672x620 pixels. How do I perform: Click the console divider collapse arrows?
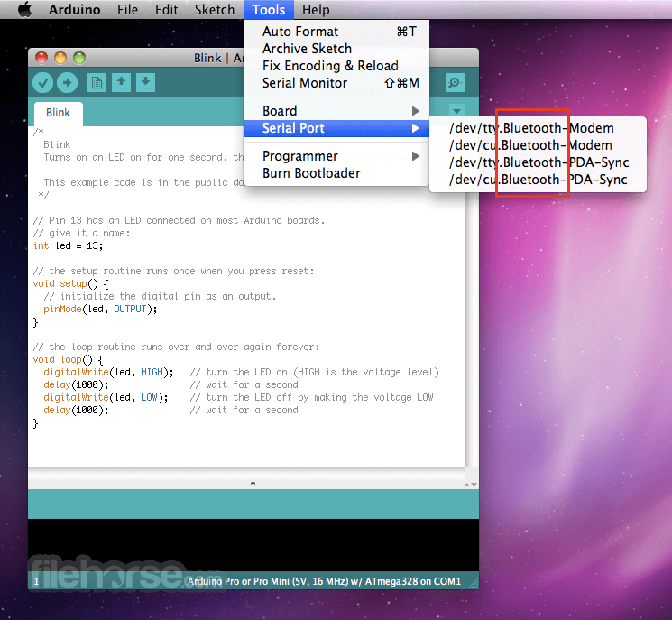(470, 485)
